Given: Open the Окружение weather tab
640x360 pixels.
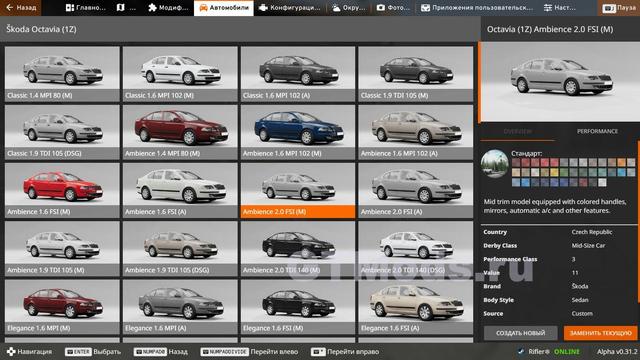Looking at the screenshot, I should coord(349,8).
